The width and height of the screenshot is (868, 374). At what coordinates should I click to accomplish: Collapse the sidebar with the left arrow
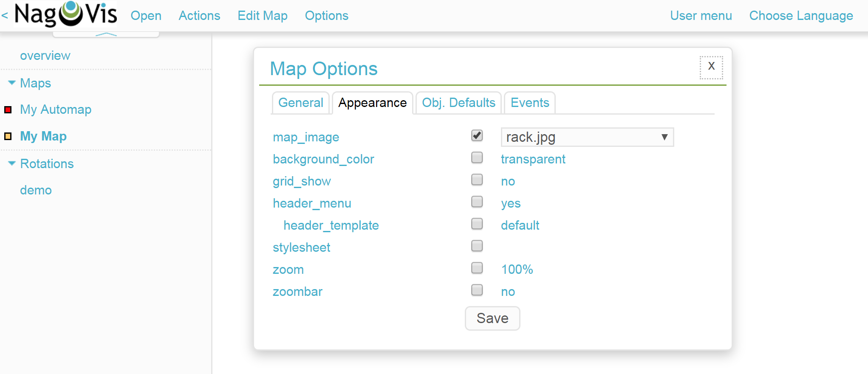(5, 16)
